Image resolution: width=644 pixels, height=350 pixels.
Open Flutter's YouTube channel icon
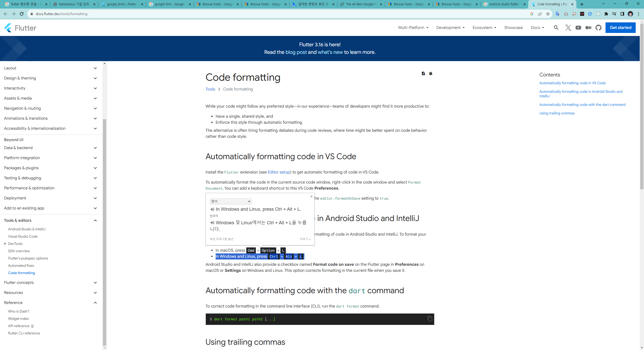click(578, 28)
